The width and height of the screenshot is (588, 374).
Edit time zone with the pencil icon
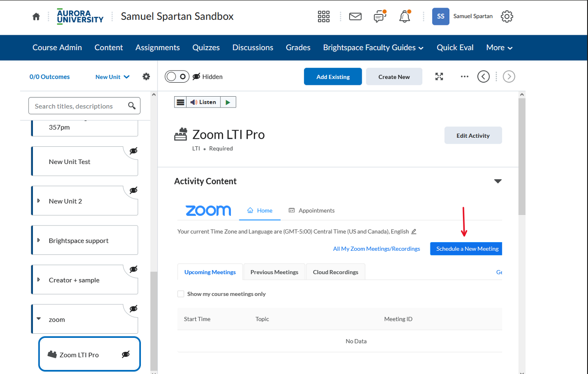click(414, 231)
